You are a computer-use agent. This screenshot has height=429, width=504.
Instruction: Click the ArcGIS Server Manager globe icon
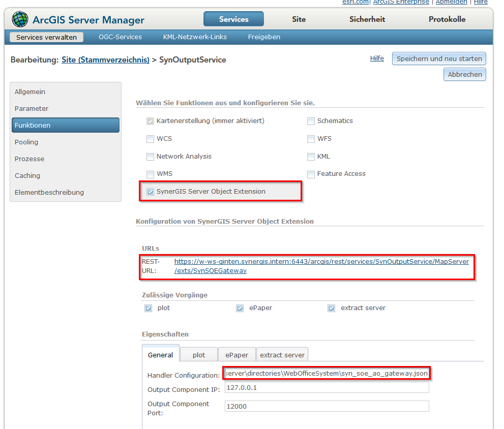tap(19, 19)
